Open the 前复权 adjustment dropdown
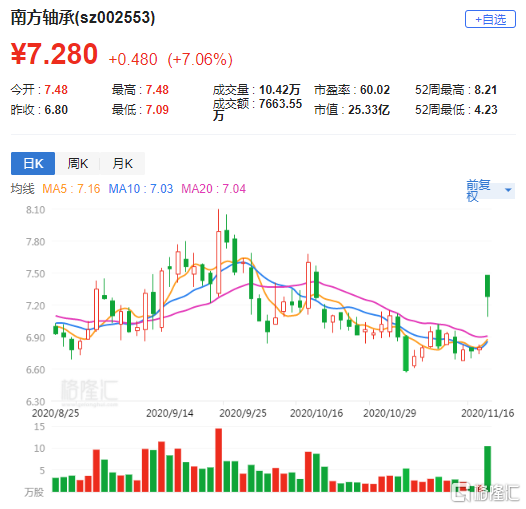 coord(490,190)
